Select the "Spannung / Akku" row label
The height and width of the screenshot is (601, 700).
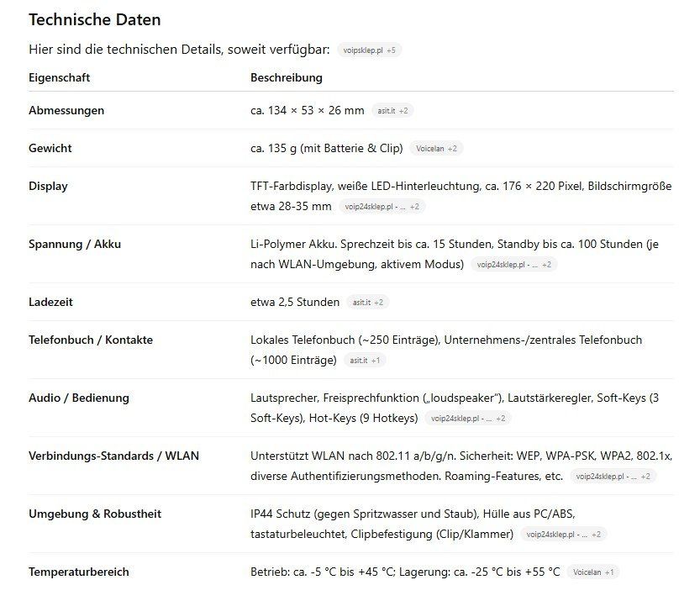tap(75, 245)
